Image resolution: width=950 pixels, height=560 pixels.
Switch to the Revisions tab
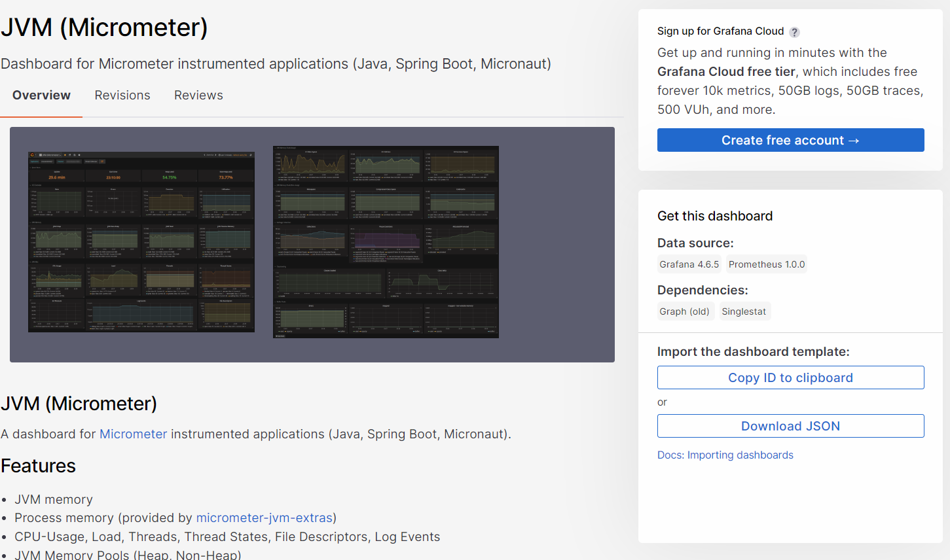click(x=122, y=96)
